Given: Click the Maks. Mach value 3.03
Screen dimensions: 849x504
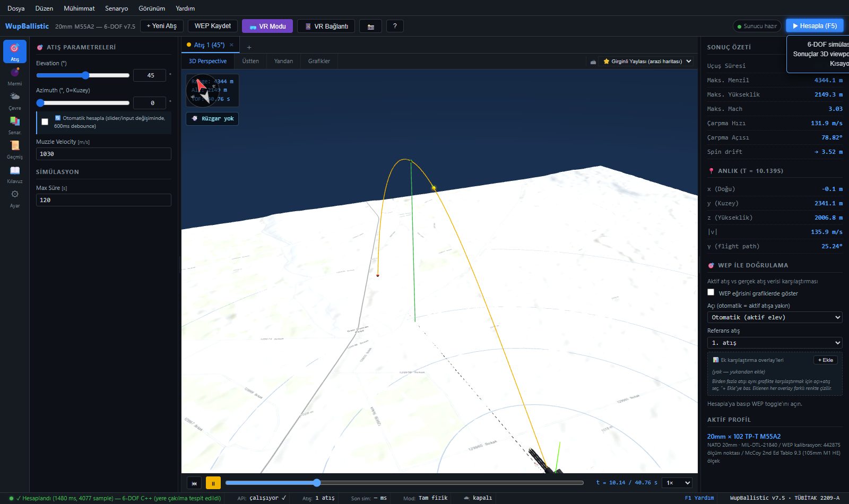Looking at the screenshot, I should click(x=836, y=109).
